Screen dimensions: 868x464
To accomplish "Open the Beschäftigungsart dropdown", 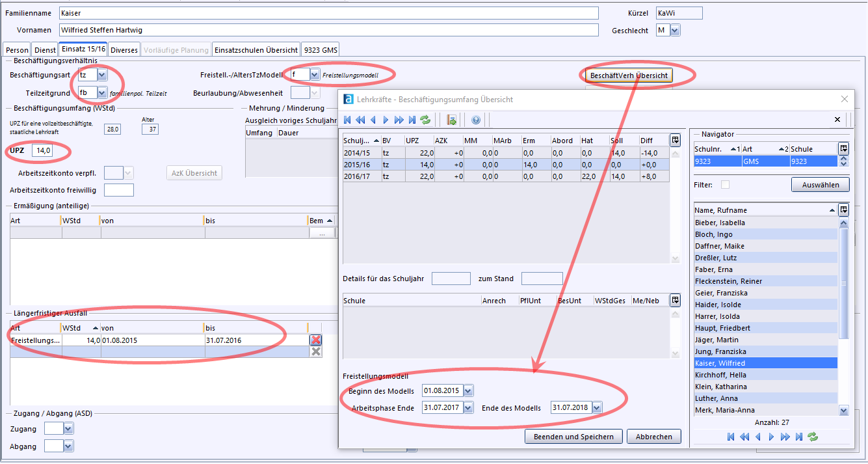I will (x=102, y=75).
